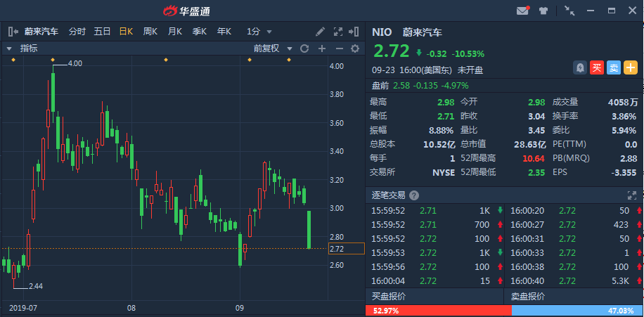Zoom in chart with plus icon
644x317 pixels.
tap(322, 49)
